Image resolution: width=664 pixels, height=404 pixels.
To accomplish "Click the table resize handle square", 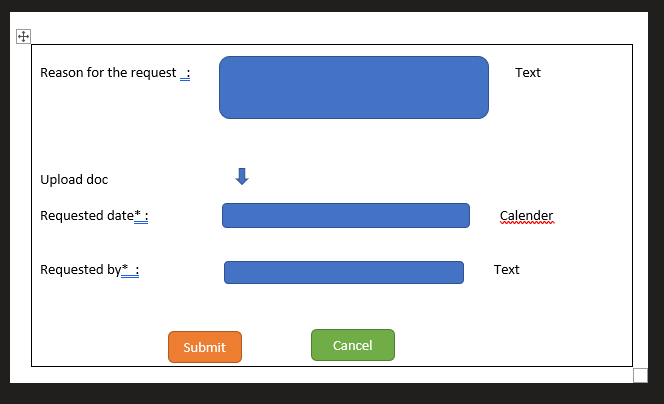I will (640, 375).
